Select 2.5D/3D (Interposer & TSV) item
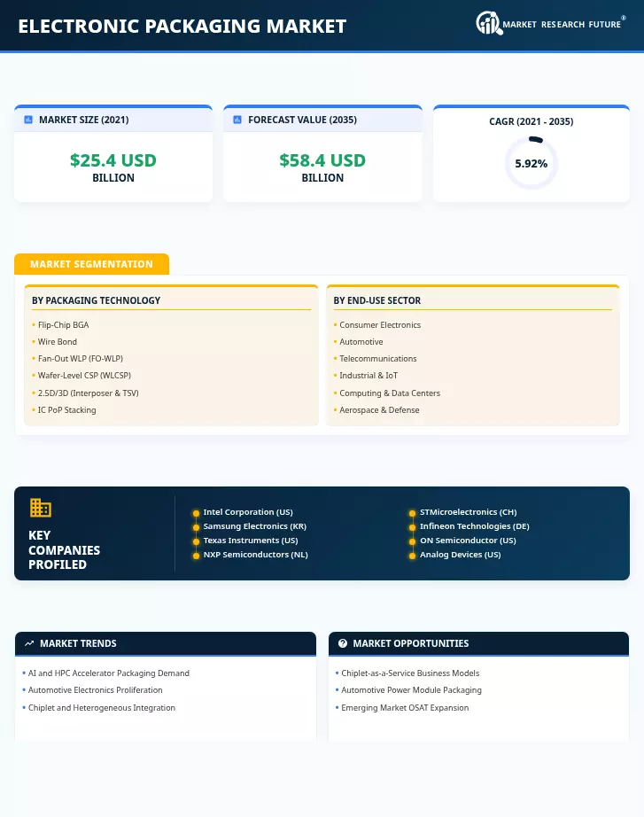The image size is (644, 817). coord(88,393)
